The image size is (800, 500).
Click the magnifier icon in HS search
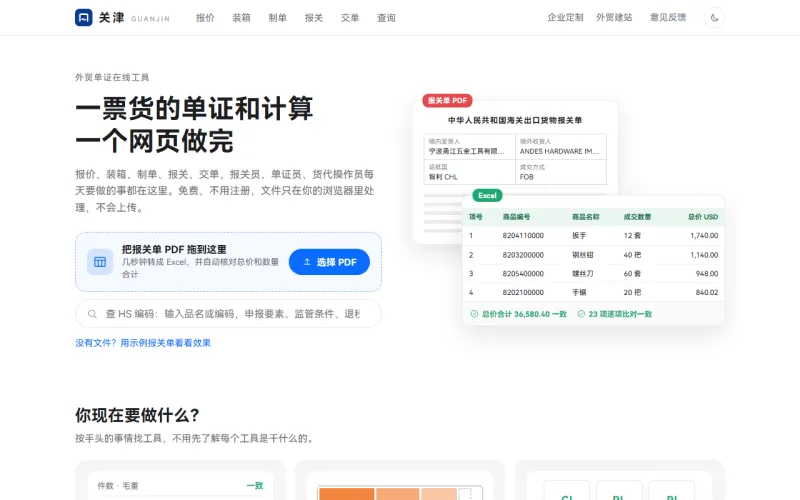(92, 314)
